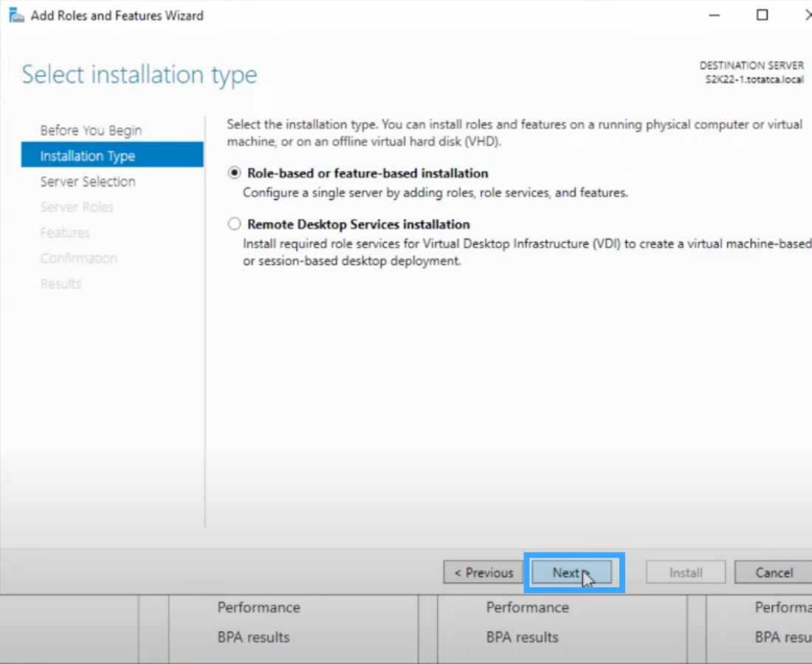Click the Server Roles step label
This screenshot has height=664, width=812.
click(77, 207)
